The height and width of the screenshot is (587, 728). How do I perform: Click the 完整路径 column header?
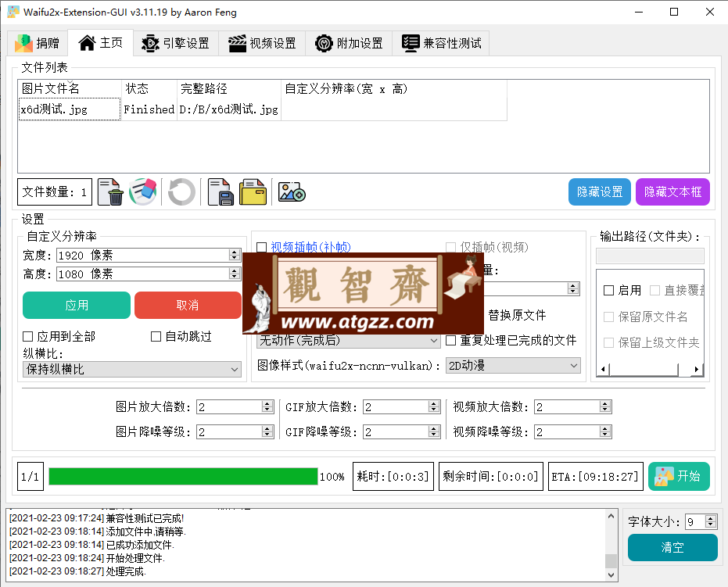229,88
